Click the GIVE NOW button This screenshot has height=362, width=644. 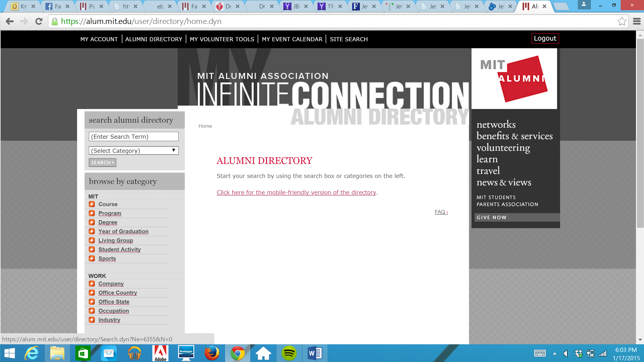pos(517,217)
